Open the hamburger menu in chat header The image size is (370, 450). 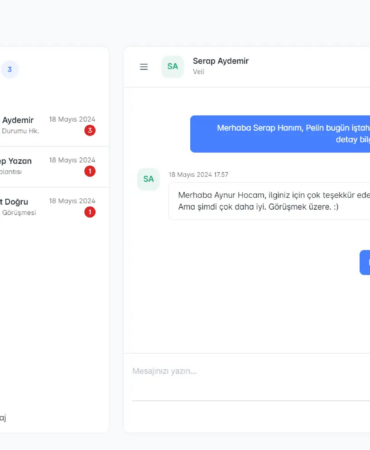click(144, 67)
